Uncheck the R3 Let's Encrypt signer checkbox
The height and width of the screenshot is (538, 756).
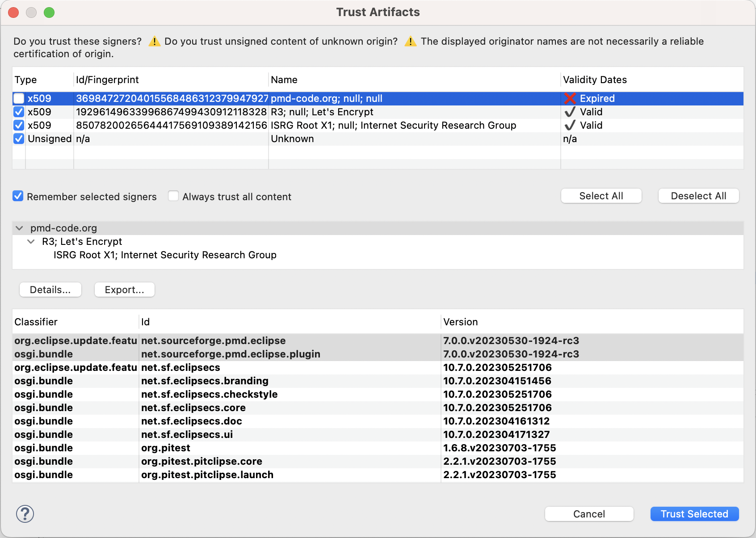[x=19, y=112]
